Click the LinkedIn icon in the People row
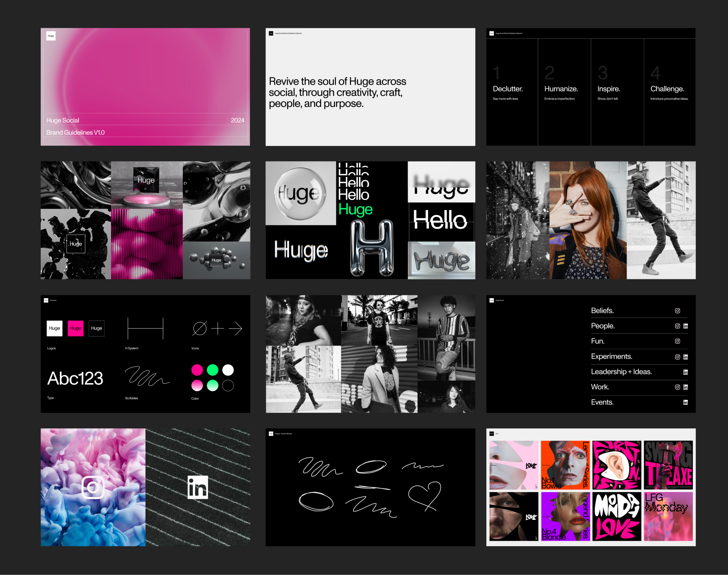728x575 pixels. 686,326
